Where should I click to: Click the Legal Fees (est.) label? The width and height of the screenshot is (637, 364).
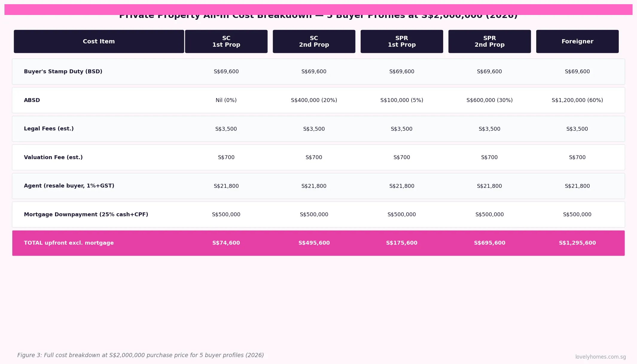[x=49, y=129]
